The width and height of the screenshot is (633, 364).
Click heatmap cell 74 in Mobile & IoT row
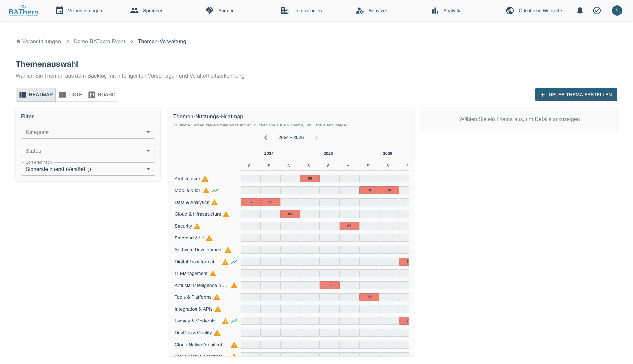369,190
